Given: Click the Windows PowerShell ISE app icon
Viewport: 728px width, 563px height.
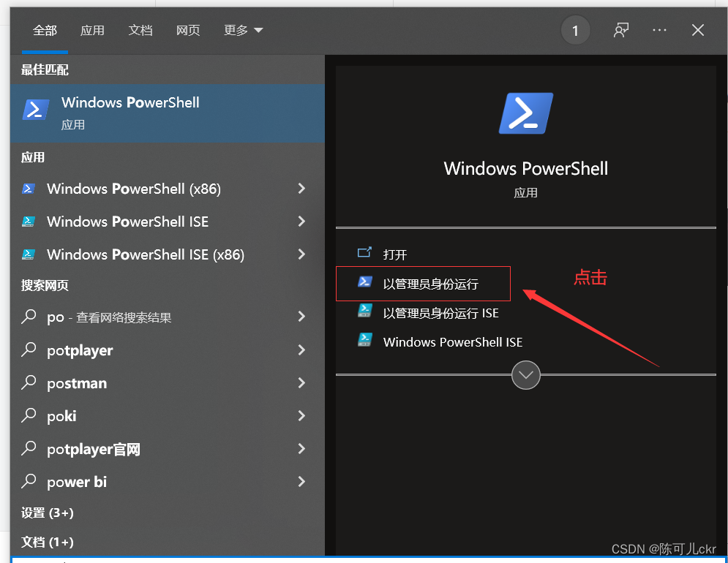Looking at the screenshot, I should coord(28,222).
